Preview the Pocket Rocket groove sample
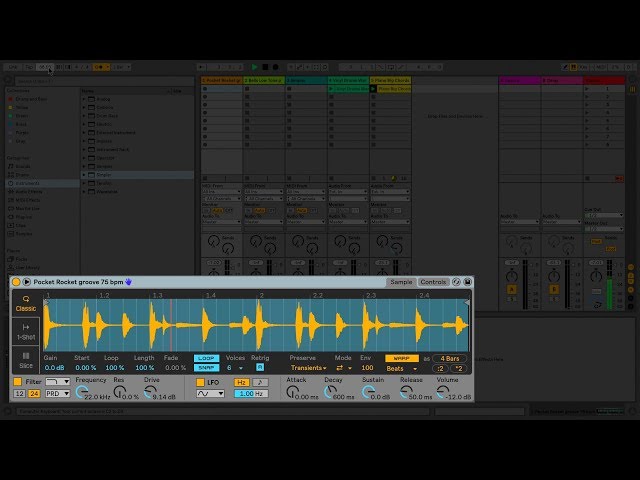Image resolution: width=640 pixels, height=480 pixels. (27, 282)
